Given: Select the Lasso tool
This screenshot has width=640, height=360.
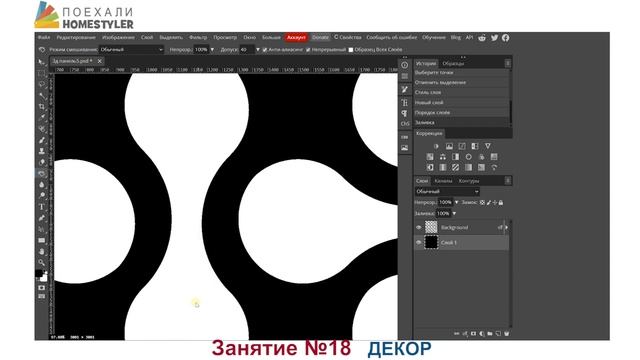Looking at the screenshot, I should [x=41, y=84].
